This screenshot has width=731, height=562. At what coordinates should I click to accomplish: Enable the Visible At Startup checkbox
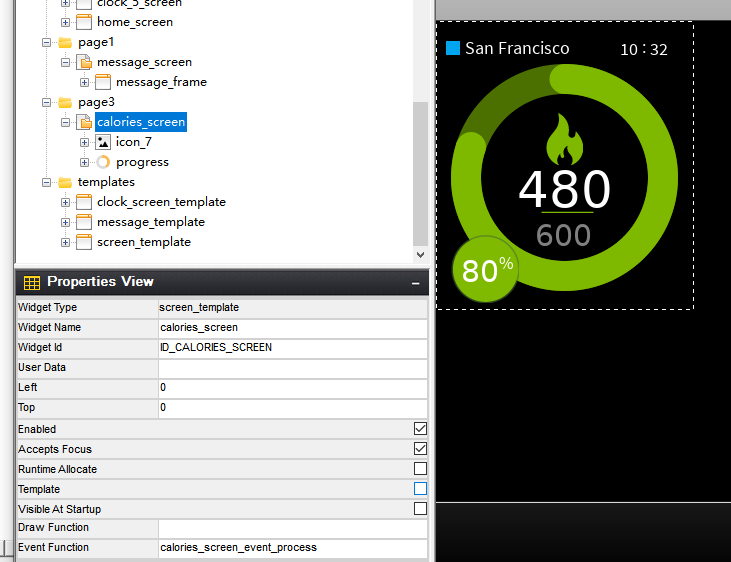point(420,509)
